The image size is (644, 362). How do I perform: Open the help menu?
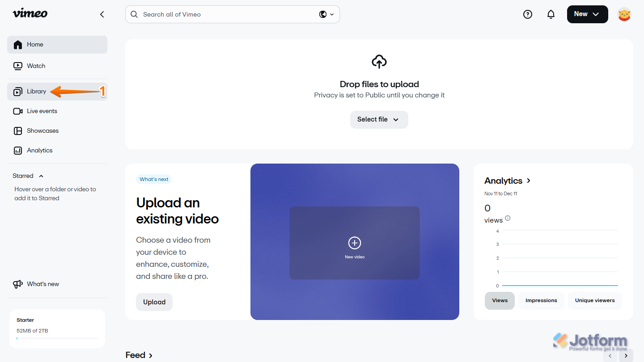[527, 14]
